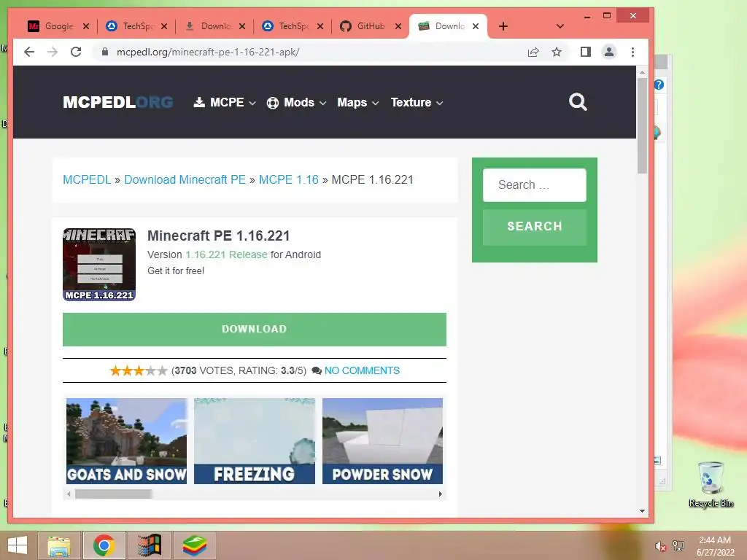Click the gallery scroll right arrow

click(440, 494)
